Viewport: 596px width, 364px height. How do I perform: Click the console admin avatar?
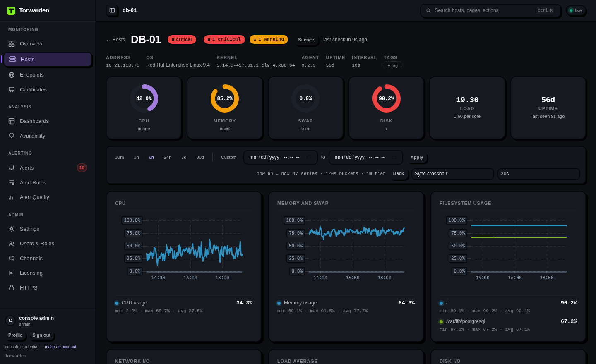(x=10, y=321)
